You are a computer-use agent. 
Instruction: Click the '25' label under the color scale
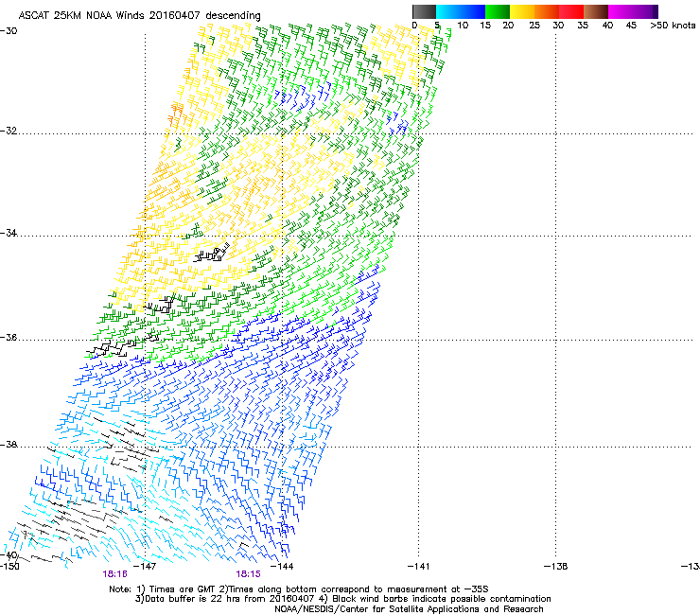click(534, 26)
